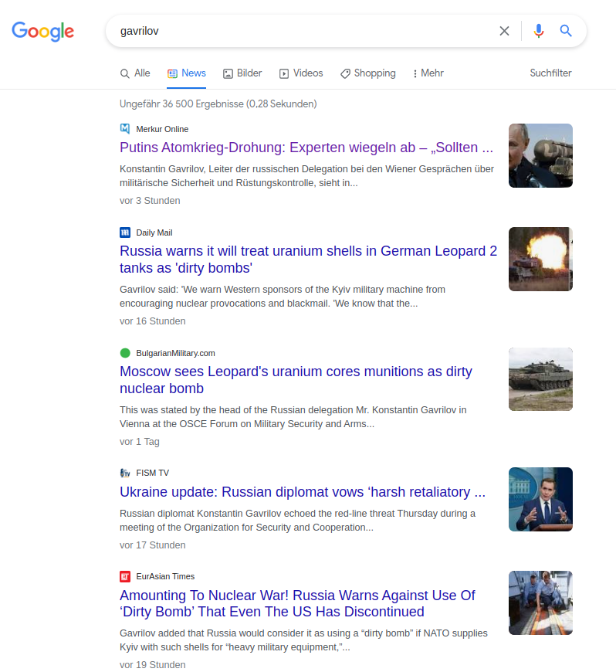Click the BulgarianMilitary.com source name
Image resolution: width=616 pixels, height=672 pixels.
(x=176, y=353)
